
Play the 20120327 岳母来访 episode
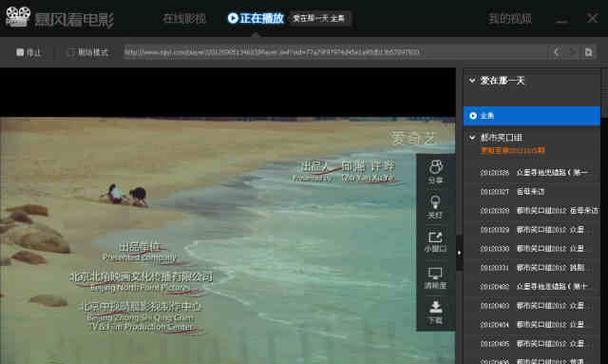tap(532, 191)
